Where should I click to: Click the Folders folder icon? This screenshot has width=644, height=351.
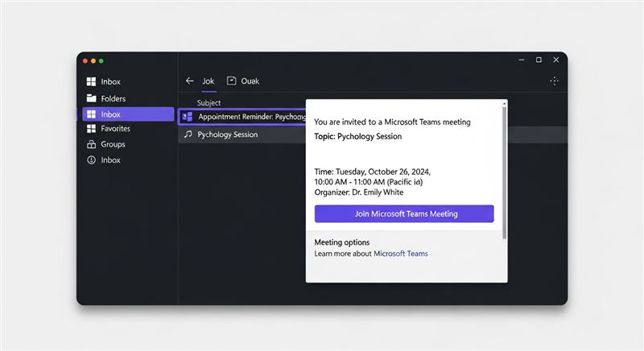[x=91, y=98]
